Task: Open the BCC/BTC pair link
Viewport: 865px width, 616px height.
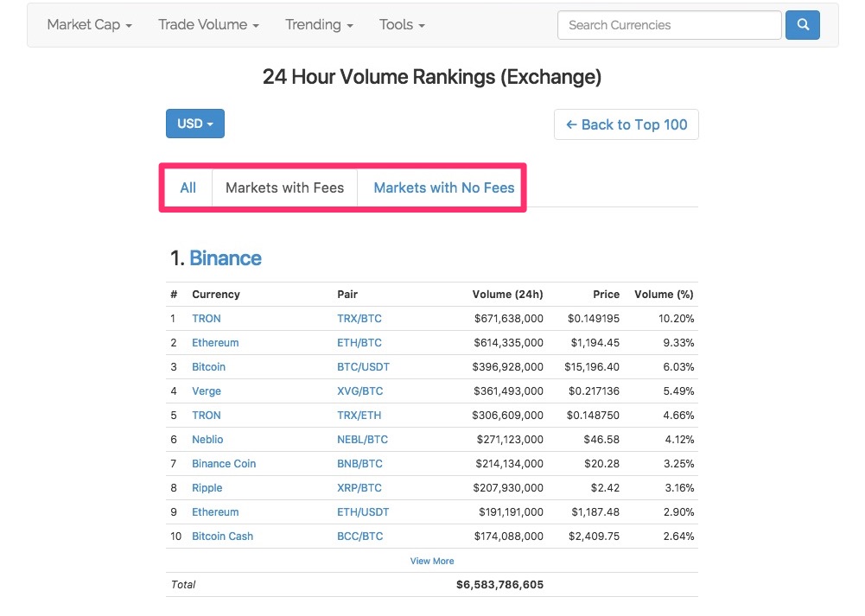Action: pos(359,537)
